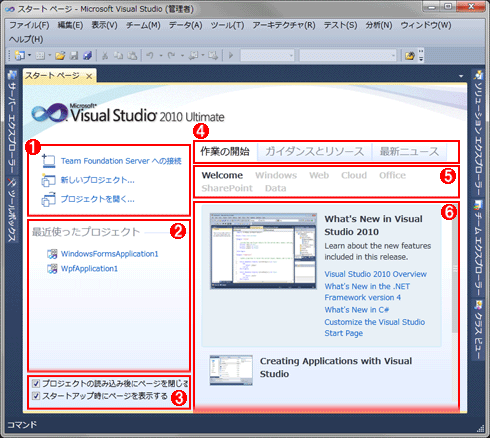Open the チーム エクスプローラー side panel
The height and width of the screenshot is (438, 490).
pyautogui.click(x=478, y=248)
